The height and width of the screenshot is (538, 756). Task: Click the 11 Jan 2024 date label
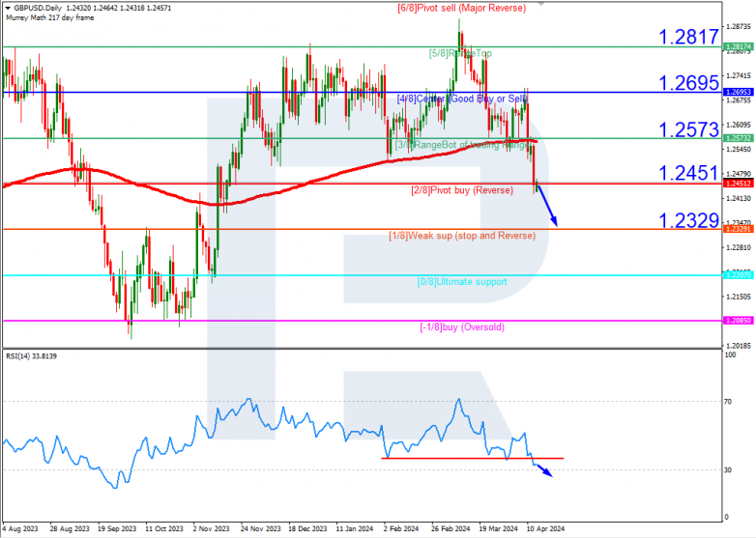coord(355,529)
